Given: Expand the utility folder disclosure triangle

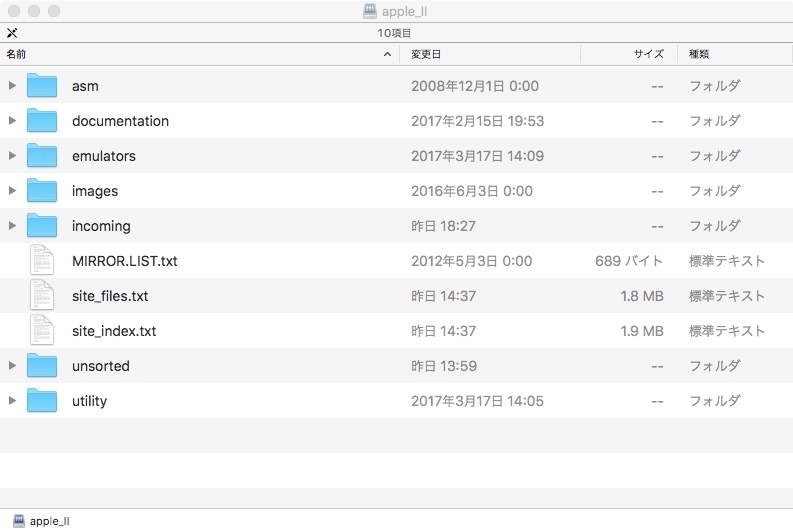Looking at the screenshot, I should pyautogui.click(x=12, y=401).
